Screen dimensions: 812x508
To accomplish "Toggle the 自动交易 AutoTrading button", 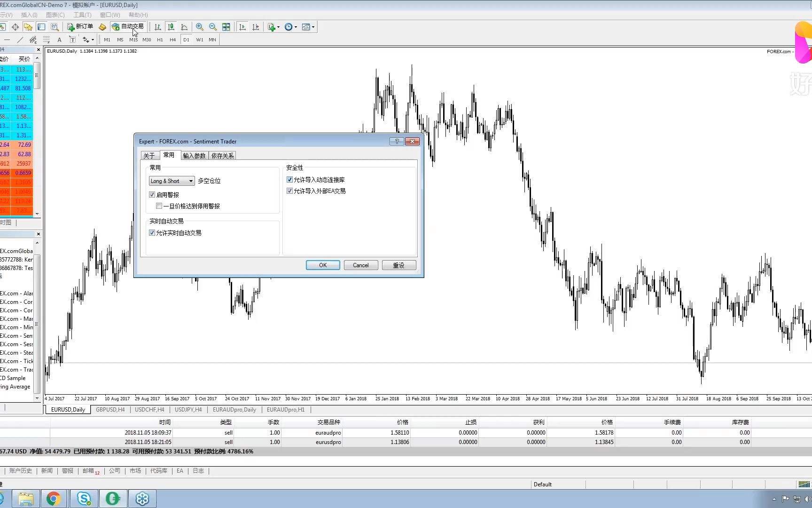I will 127,27.
